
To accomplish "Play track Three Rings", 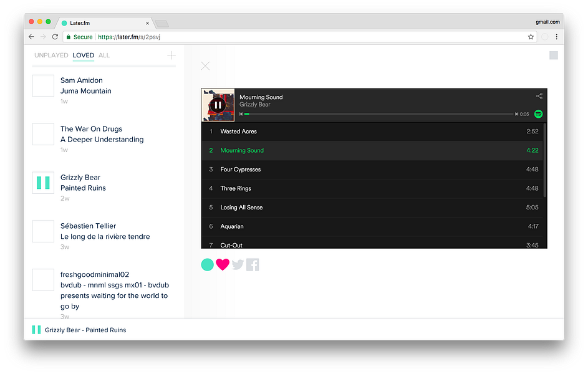I will 373,188.
